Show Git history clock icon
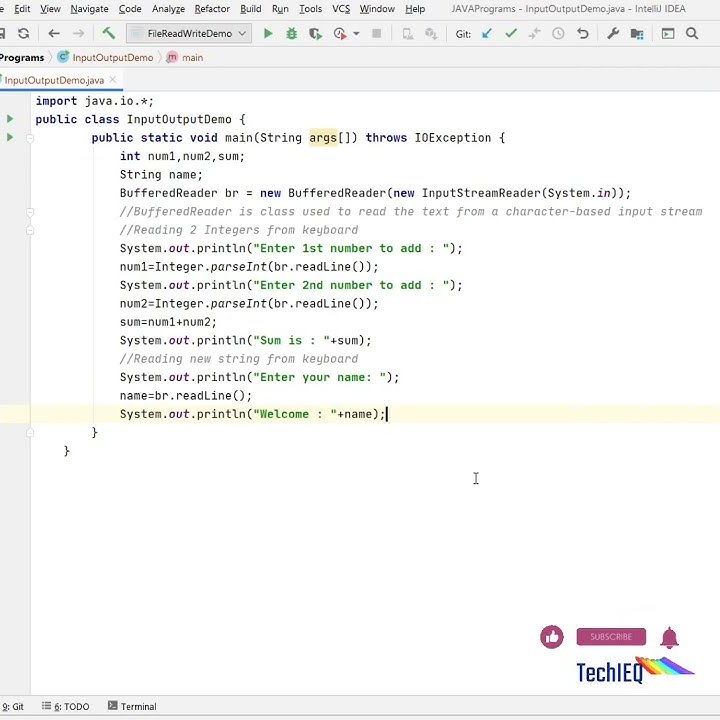 (x=558, y=34)
